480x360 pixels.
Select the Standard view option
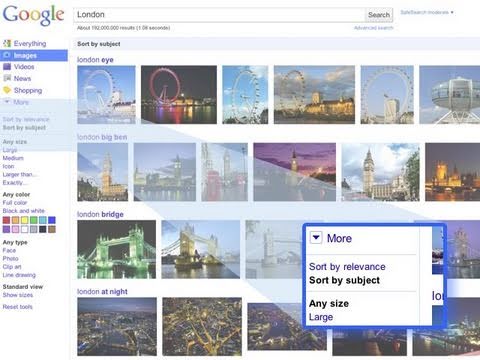(23, 287)
